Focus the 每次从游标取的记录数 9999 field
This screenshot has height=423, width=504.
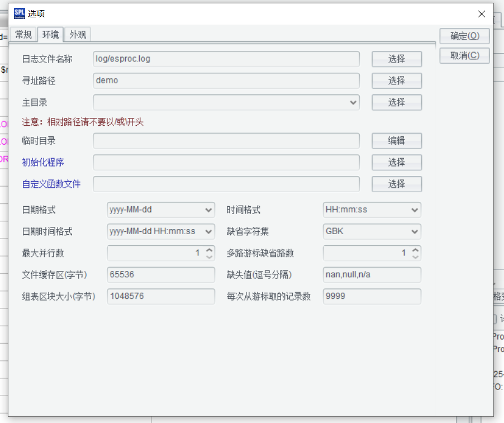372,296
